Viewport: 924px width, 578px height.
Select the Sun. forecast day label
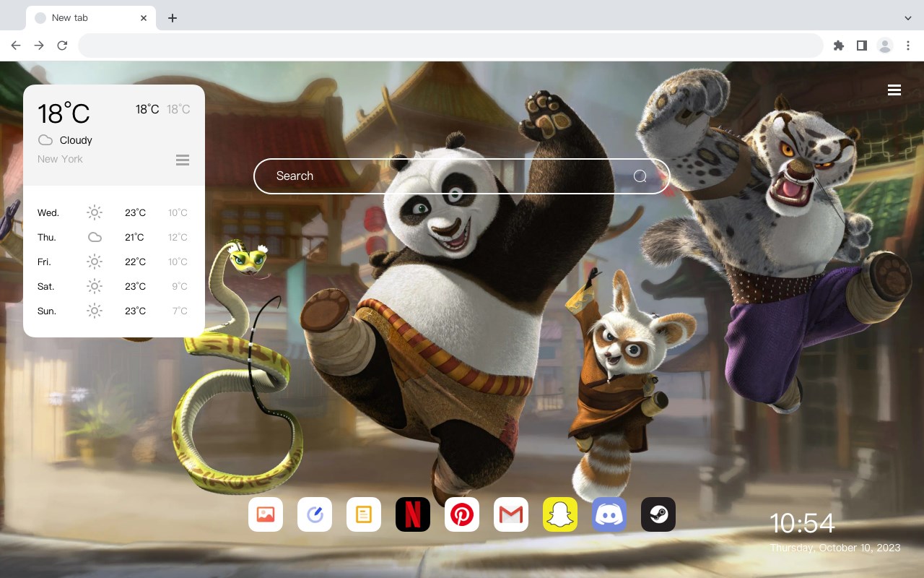coord(47,311)
